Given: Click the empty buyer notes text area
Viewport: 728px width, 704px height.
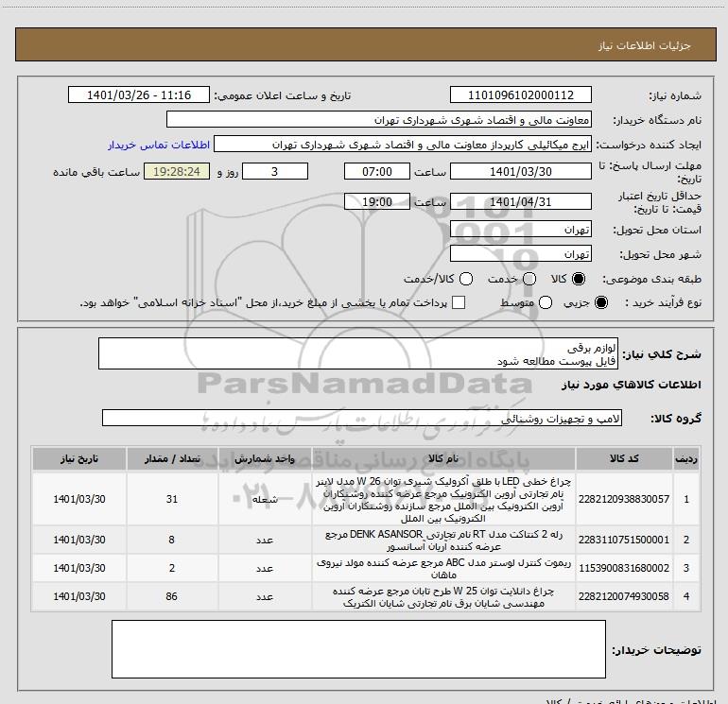Looking at the screenshot, I should click(358, 649).
